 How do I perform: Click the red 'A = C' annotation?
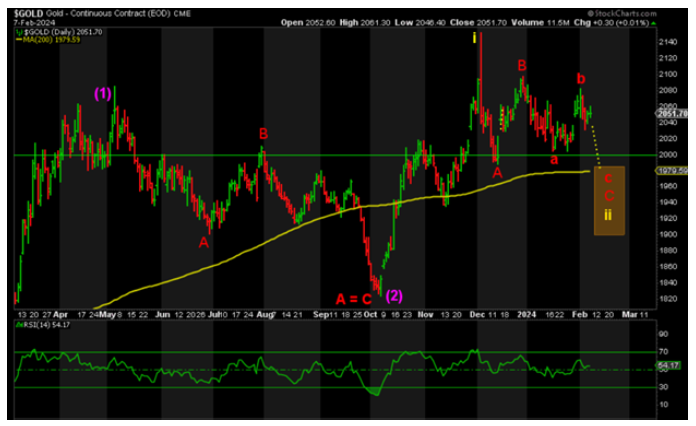(x=354, y=297)
